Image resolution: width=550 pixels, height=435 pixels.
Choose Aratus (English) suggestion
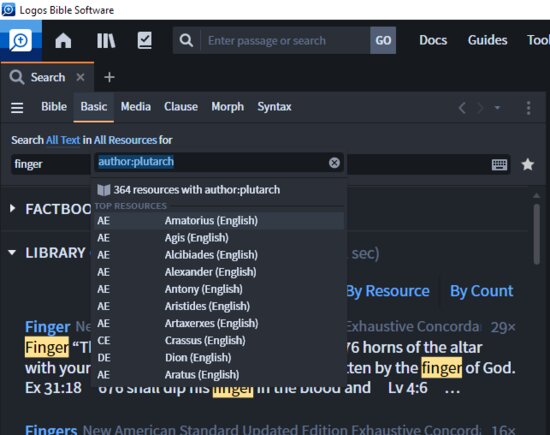[x=219, y=375]
